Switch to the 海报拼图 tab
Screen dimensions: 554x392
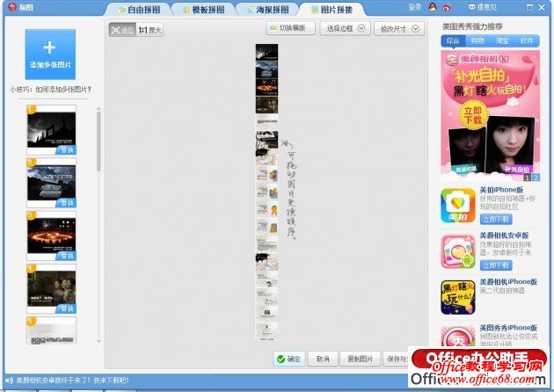pyautogui.click(x=268, y=10)
